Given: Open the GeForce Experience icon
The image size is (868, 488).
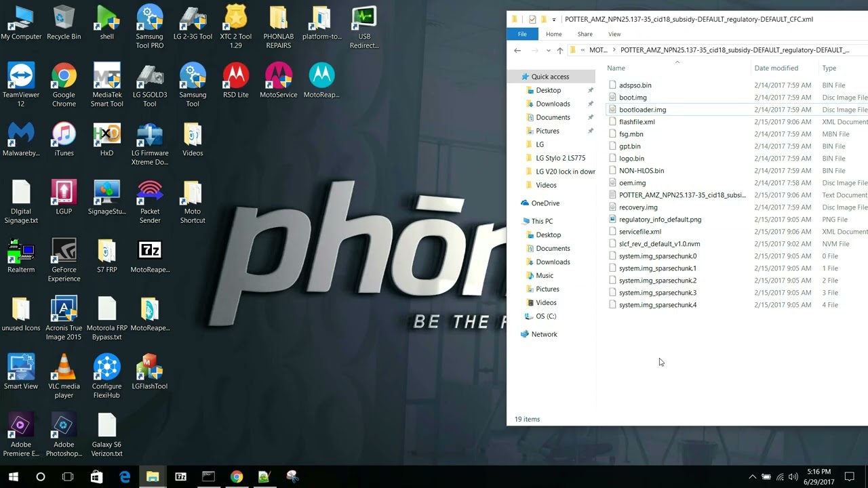Looking at the screenshot, I should point(64,260).
